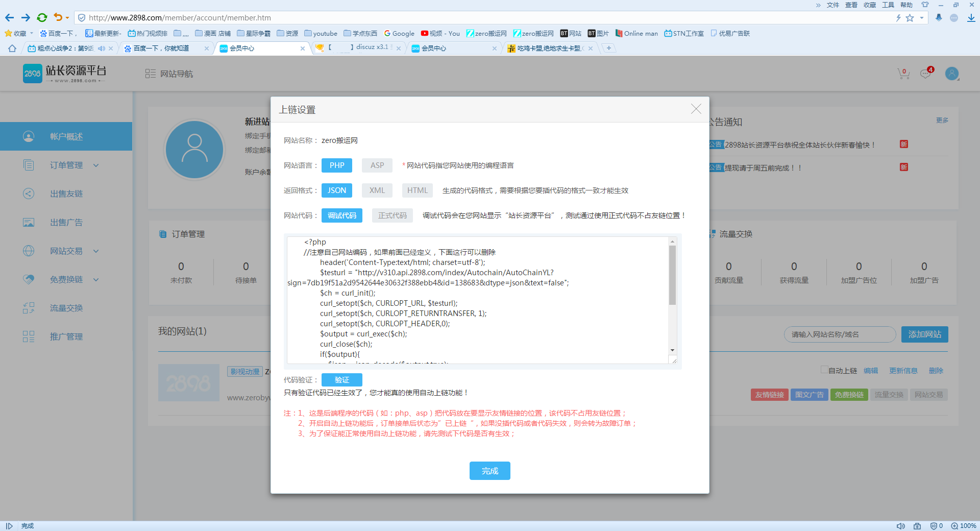The image size is (980, 531).
Task: Open the 帮助 menu in the browser
Action: point(906,5)
